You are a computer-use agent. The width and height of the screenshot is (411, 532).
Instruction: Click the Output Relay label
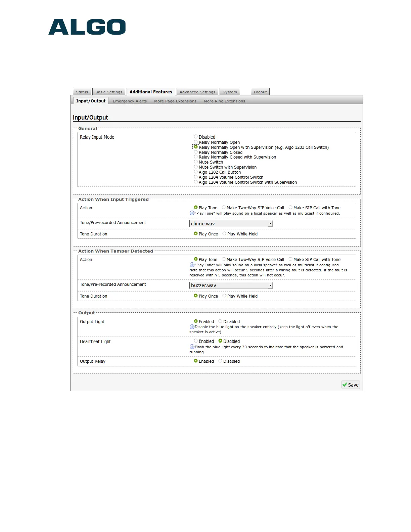point(93,361)
